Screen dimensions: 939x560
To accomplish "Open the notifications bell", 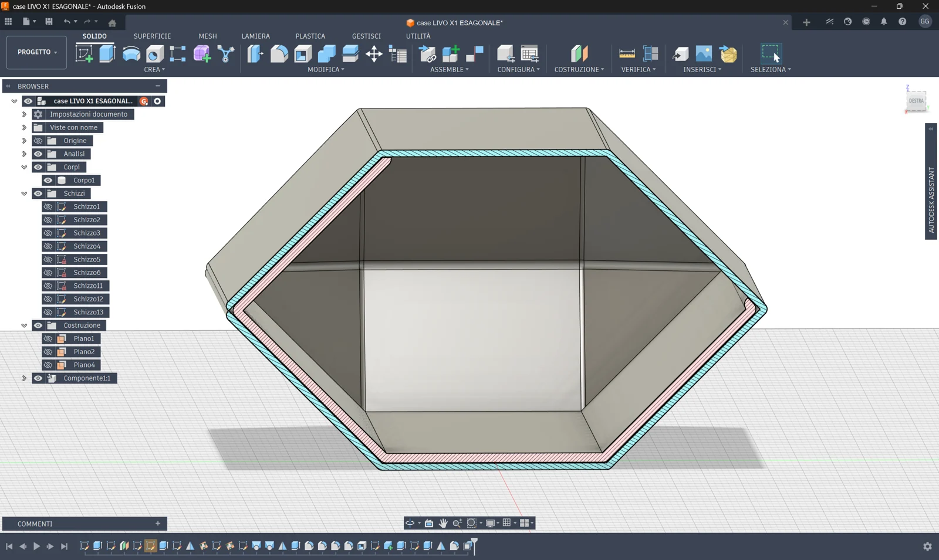I will click(884, 22).
